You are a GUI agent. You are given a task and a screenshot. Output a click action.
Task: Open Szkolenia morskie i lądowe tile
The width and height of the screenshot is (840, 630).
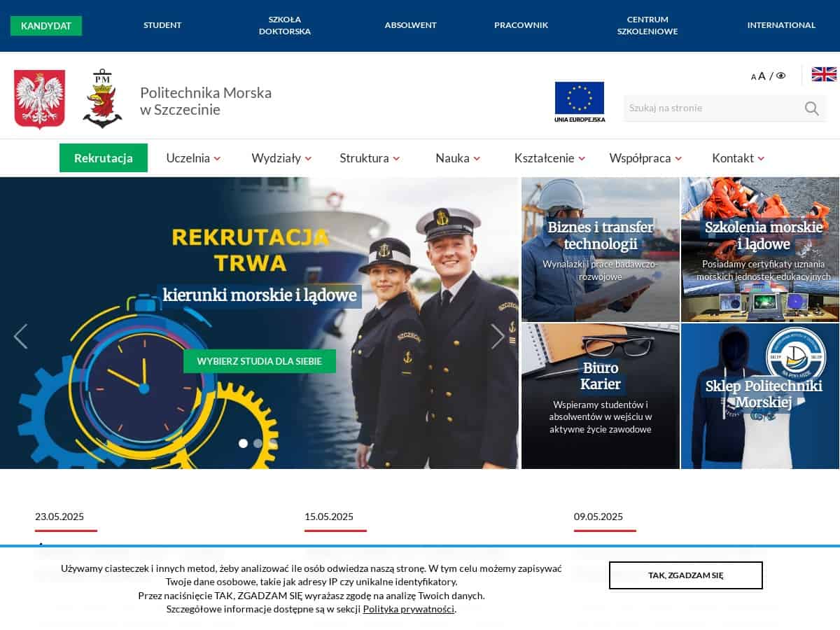tap(760, 249)
